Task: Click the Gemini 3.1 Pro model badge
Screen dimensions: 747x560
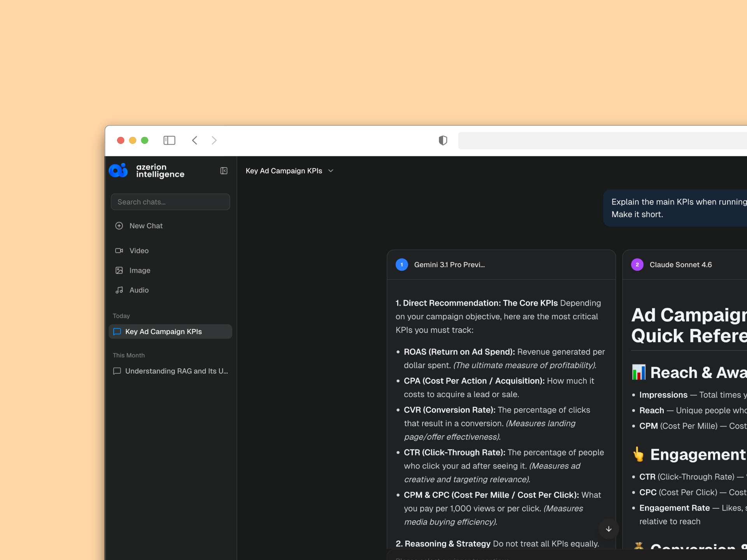Action: 402,265
